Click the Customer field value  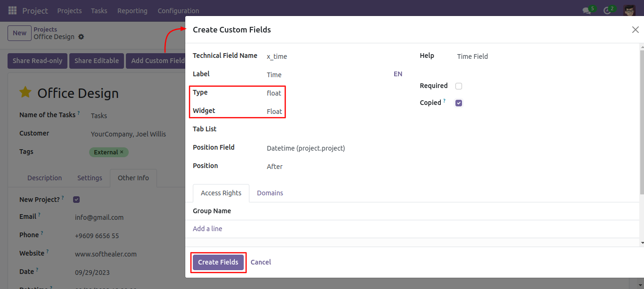click(128, 134)
